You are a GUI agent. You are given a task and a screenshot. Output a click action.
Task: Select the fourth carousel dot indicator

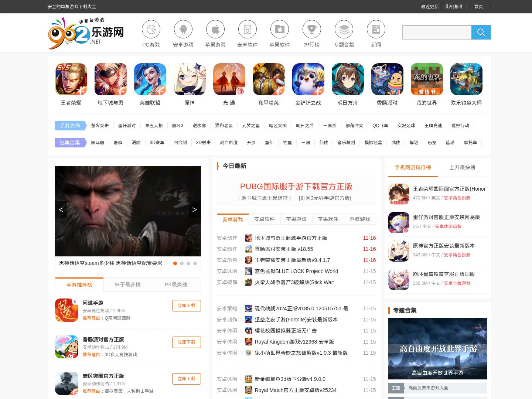[195, 263]
